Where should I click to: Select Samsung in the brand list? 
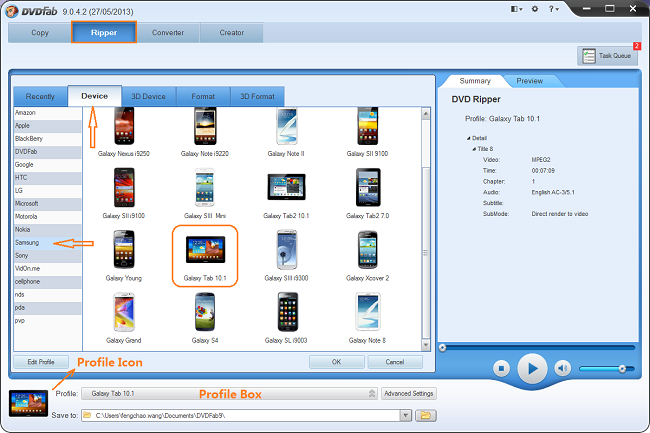click(48, 242)
